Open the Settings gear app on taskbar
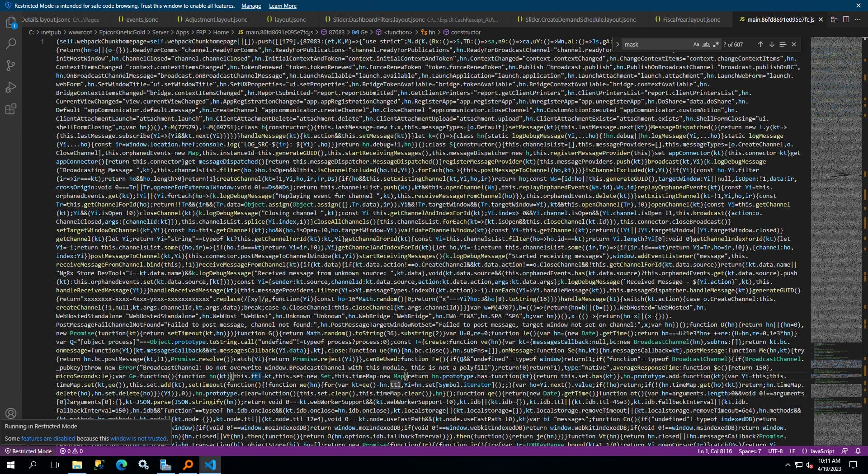Screen dimensions: 868x474 pyautogui.click(x=144, y=465)
